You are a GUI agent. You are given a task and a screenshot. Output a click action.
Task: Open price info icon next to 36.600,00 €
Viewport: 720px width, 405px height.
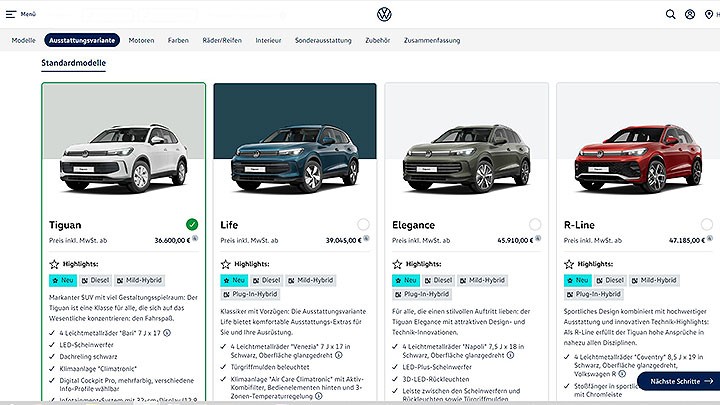pos(195,238)
